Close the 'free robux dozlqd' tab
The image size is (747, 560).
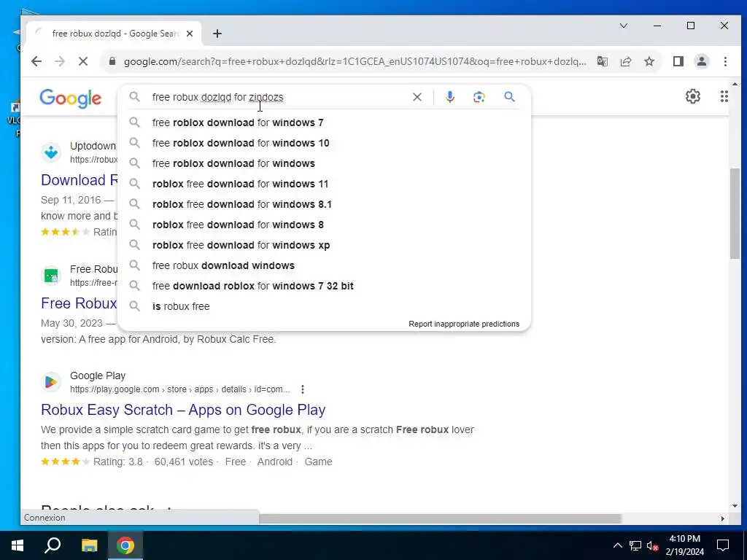190,34
